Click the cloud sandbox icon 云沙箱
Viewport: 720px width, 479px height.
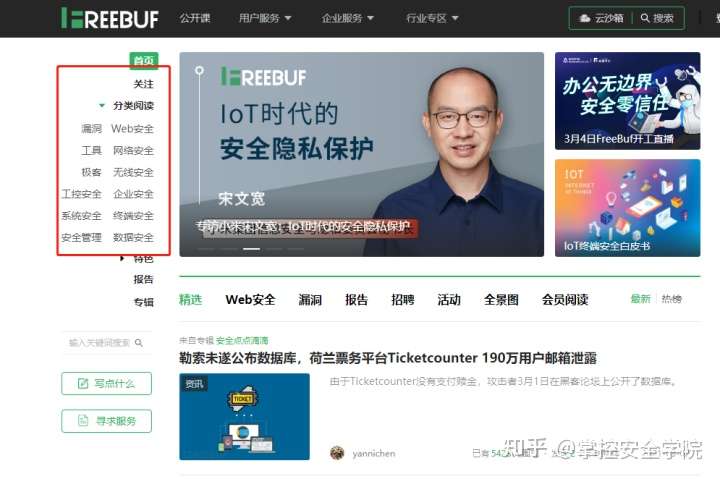584,18
